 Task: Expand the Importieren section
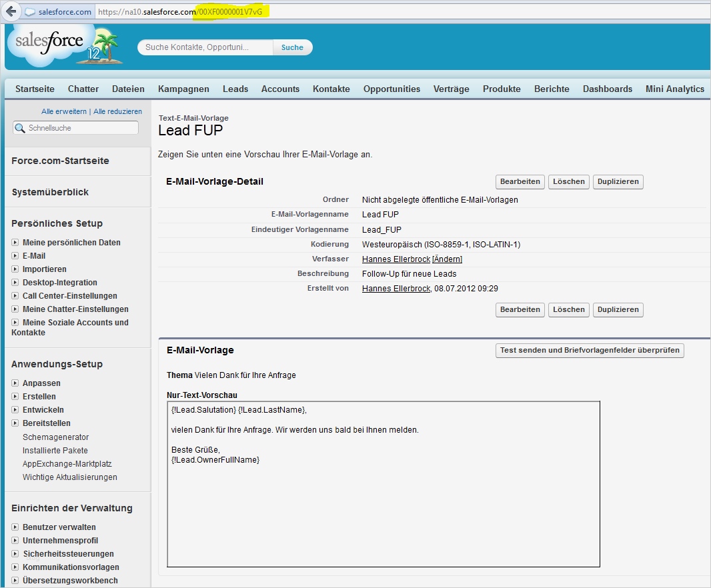tap(15, 269)
